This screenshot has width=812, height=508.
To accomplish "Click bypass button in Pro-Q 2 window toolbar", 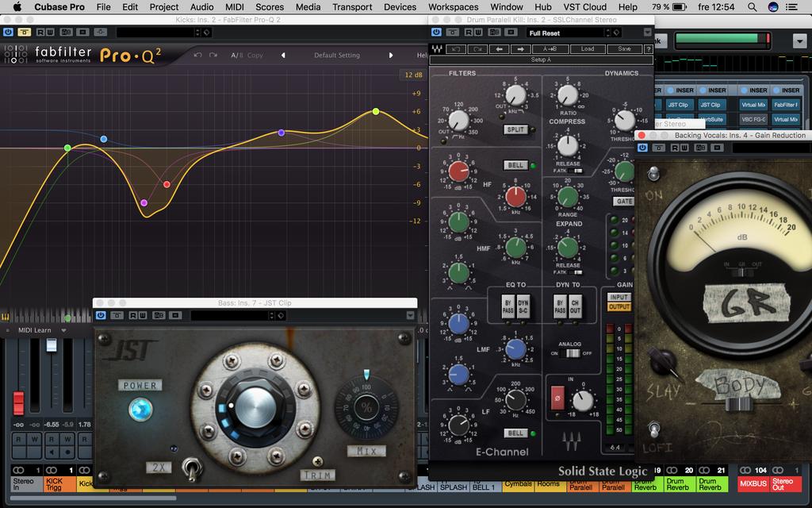I will [x=24, y=32].
